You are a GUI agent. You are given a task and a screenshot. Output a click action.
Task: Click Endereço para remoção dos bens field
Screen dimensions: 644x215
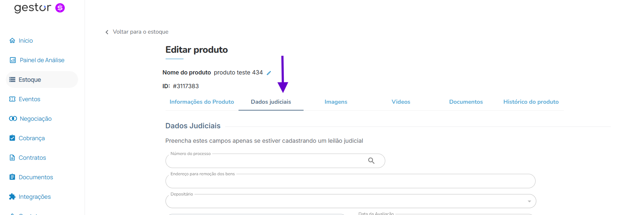[x=350, y=181]
